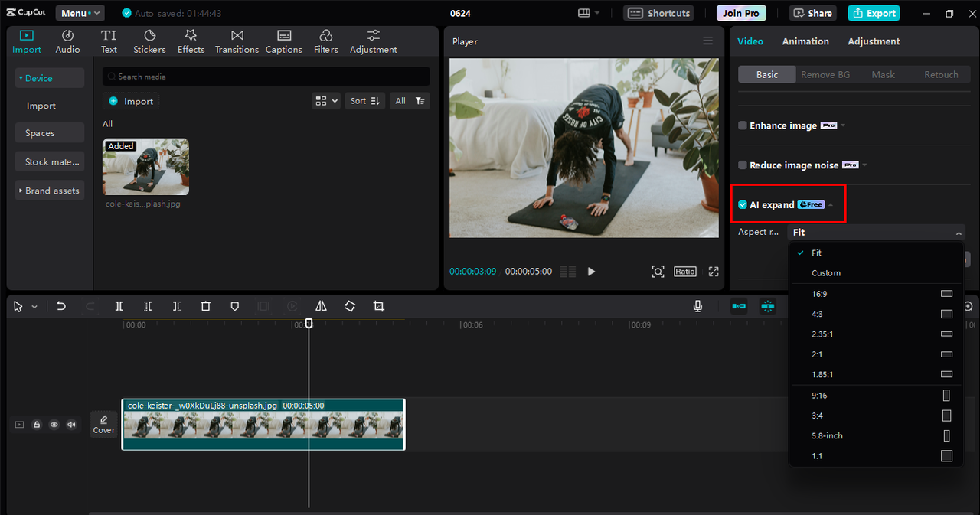Image resolution: width=980 pixels, height=515 pixels.
Task: Toggle the player grid view icon
Action: click(567, 272)
